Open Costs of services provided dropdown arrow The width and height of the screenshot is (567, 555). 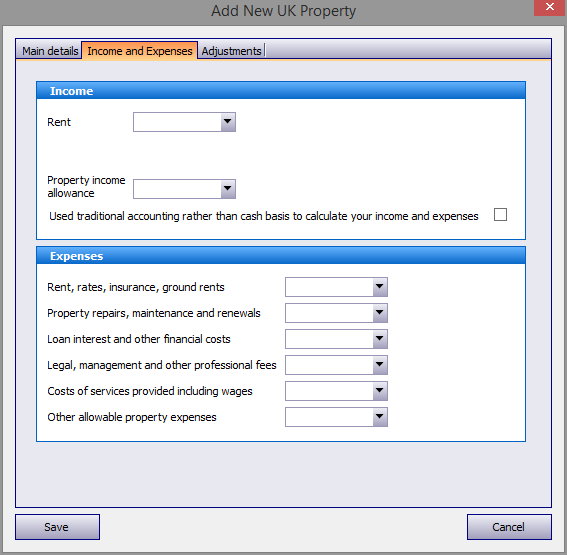pos(380,391)
